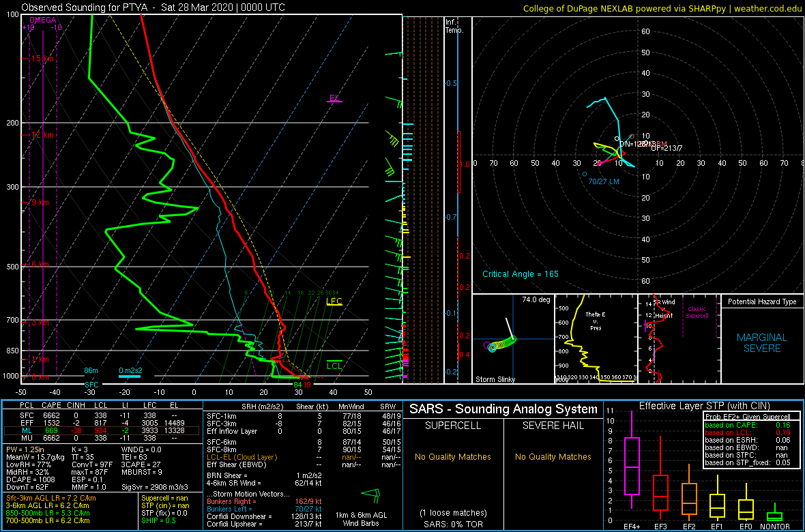The image size is (805, 532).
Task: Click the 'Corfidi Downshear = 128/13 kt' line
Action: tap(263, 516)
